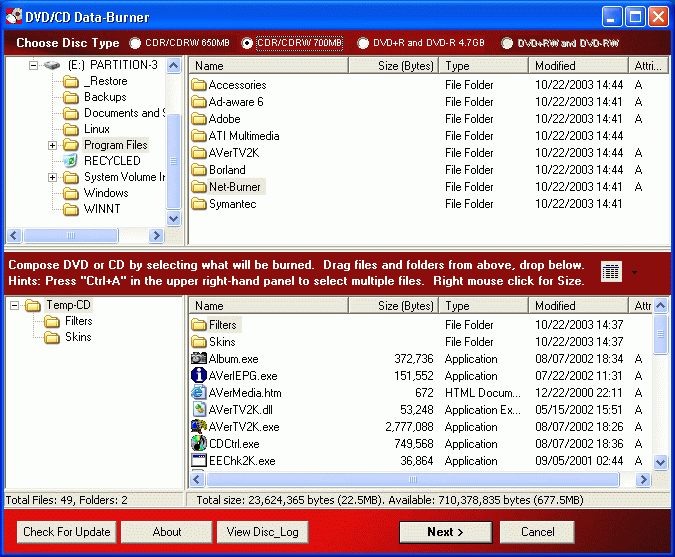
Task: Click the Album.exe camera icon
Action: pos(198,358)
